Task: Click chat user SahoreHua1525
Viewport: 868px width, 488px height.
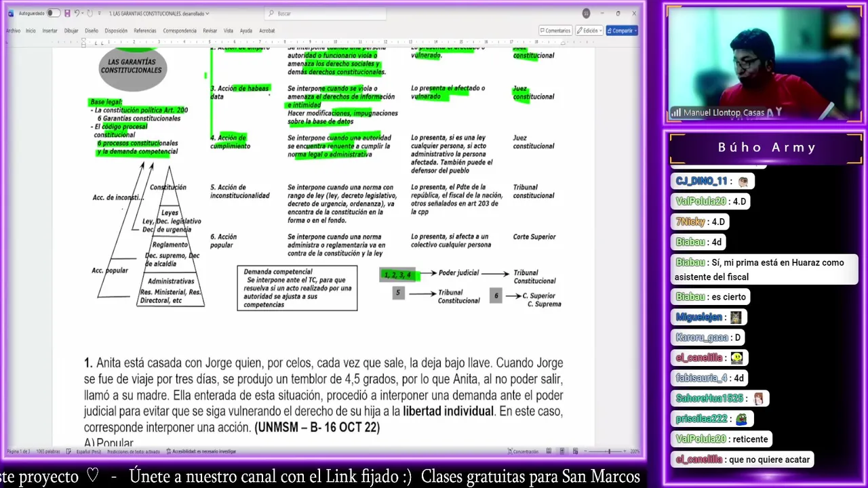Action: [x=709, y=399]
